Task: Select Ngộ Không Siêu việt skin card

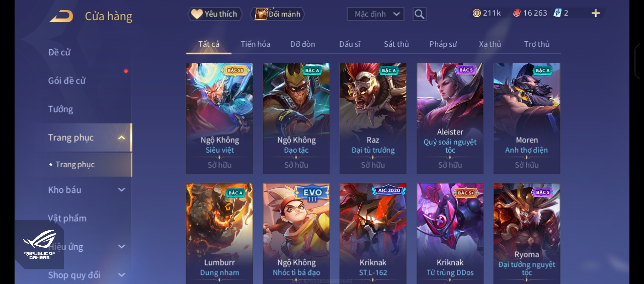Action: (219, 118)
